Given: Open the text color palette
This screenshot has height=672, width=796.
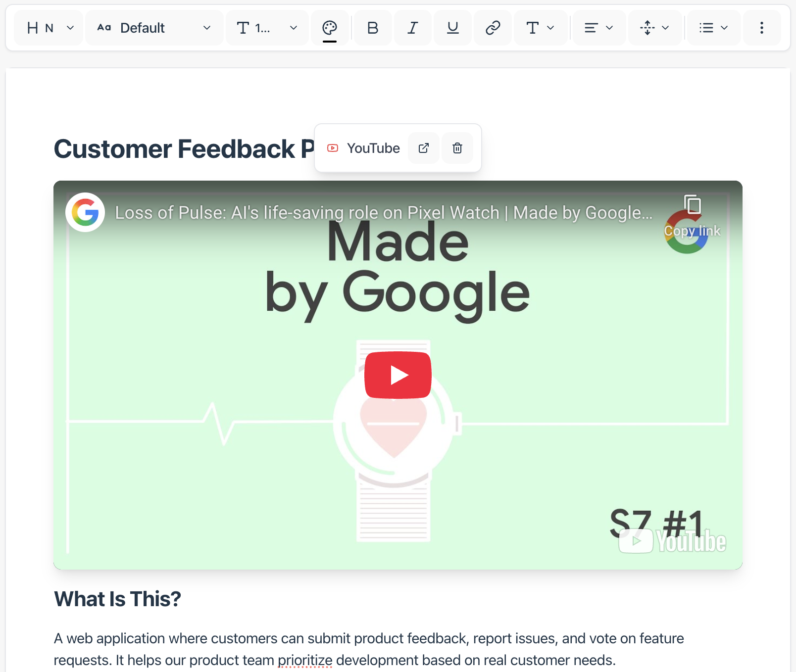Looking at the screenshot, I should pos(330,28).
